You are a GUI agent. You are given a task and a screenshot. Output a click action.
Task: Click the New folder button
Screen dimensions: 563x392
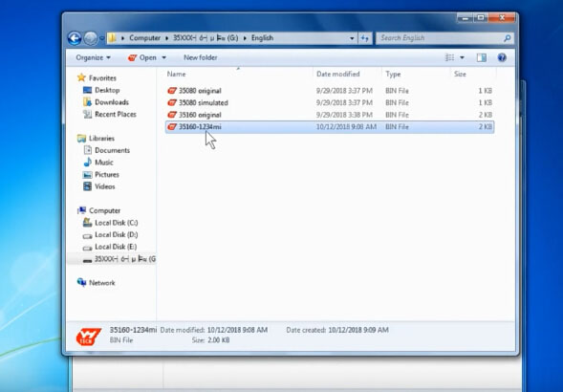pyautogui.click(x=201, y=57)
